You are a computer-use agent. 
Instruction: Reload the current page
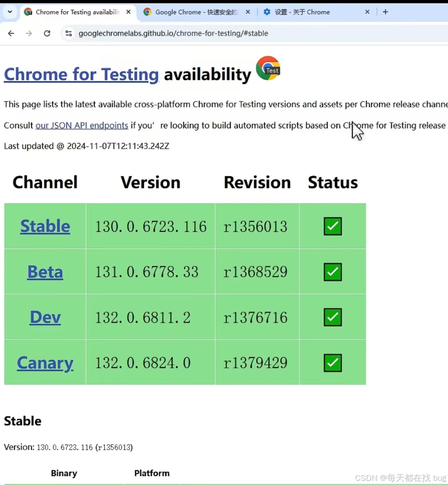(47, 33)
